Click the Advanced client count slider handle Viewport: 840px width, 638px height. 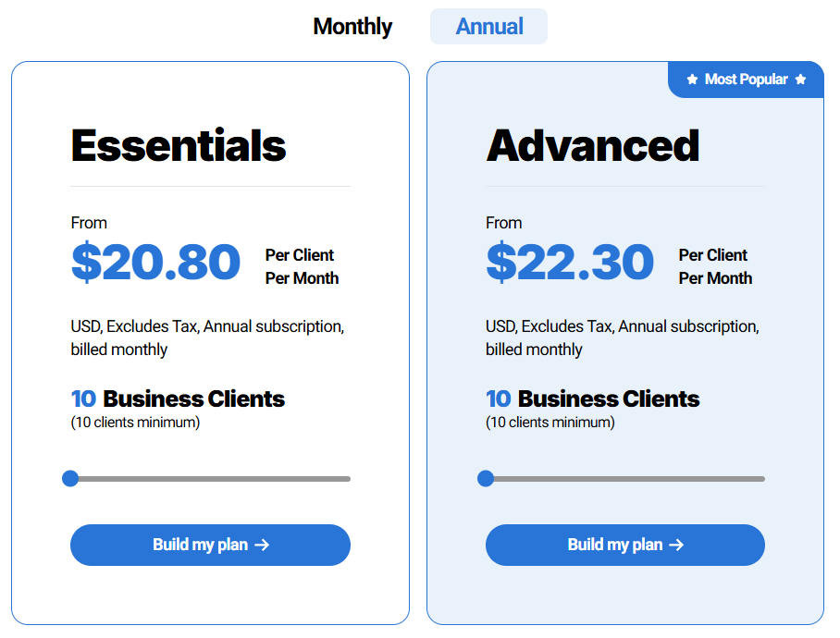click(486, 478)
